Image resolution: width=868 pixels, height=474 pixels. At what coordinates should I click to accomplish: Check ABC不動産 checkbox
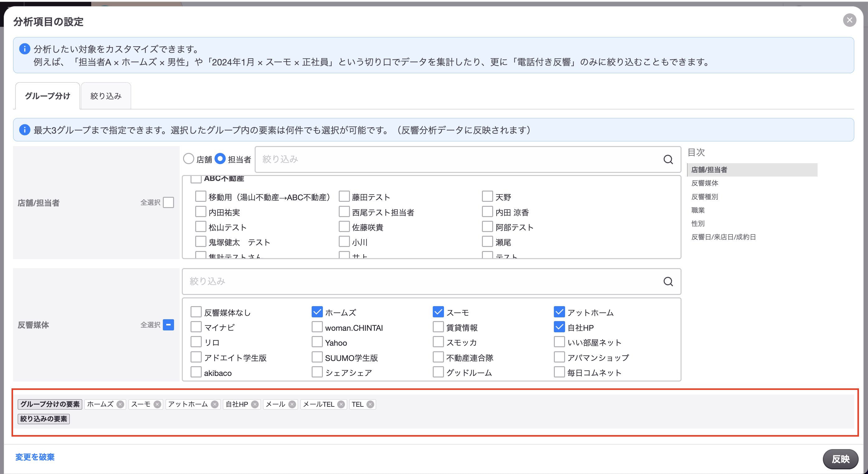(196, 179)
